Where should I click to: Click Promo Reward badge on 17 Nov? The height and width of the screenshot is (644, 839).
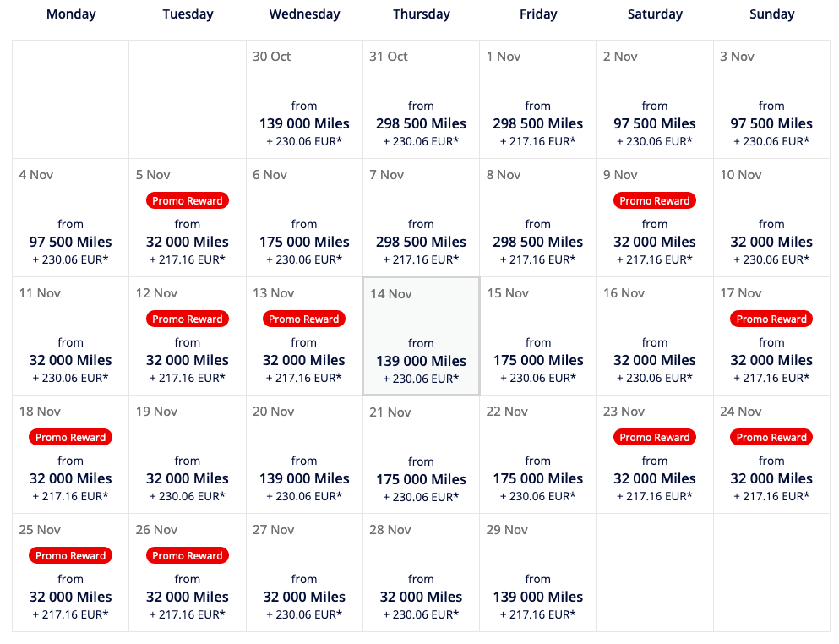771,319
